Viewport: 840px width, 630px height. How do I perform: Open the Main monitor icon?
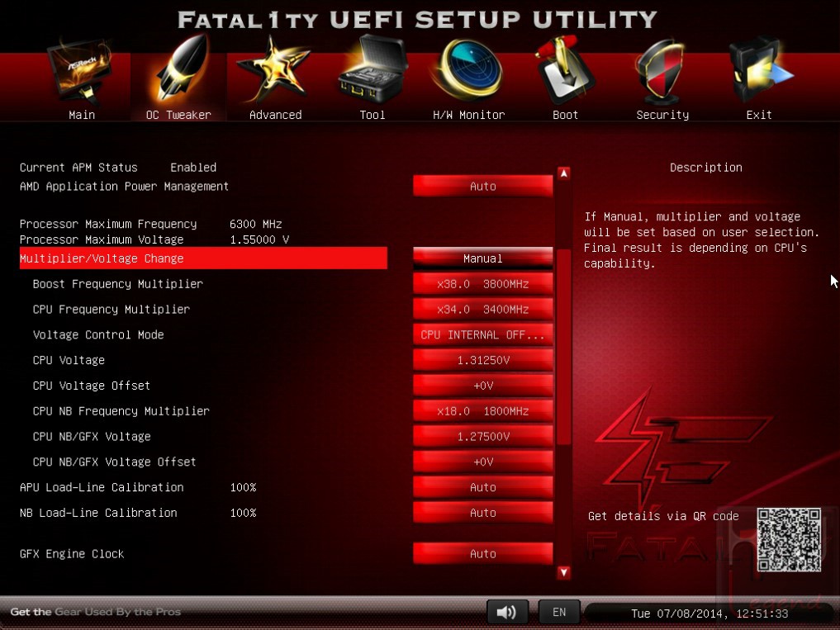[80, 73]
